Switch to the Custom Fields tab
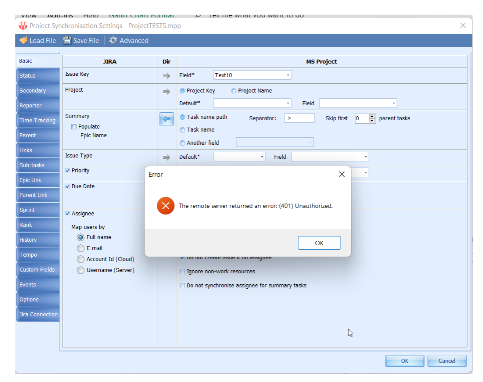This screenshot has width=483, height=382. [38, 270]
